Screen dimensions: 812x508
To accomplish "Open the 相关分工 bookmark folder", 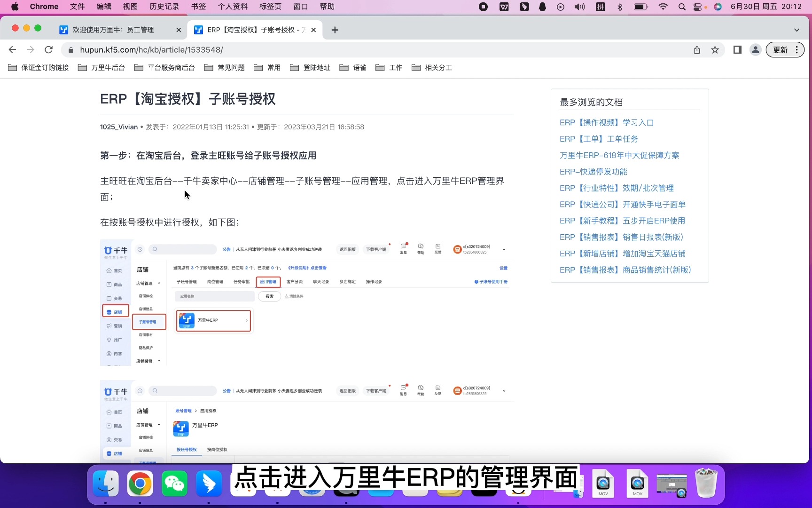I will (x=432, y=68).
